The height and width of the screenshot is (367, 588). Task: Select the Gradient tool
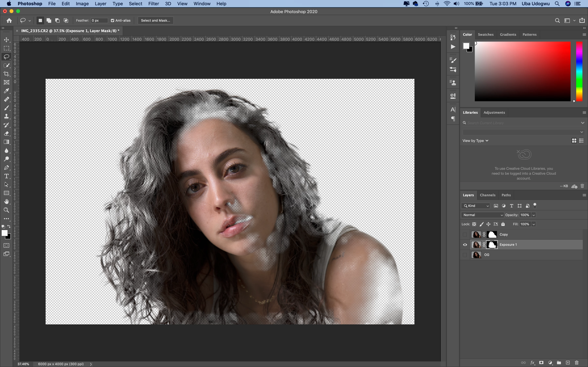click(x=7, y=142)
